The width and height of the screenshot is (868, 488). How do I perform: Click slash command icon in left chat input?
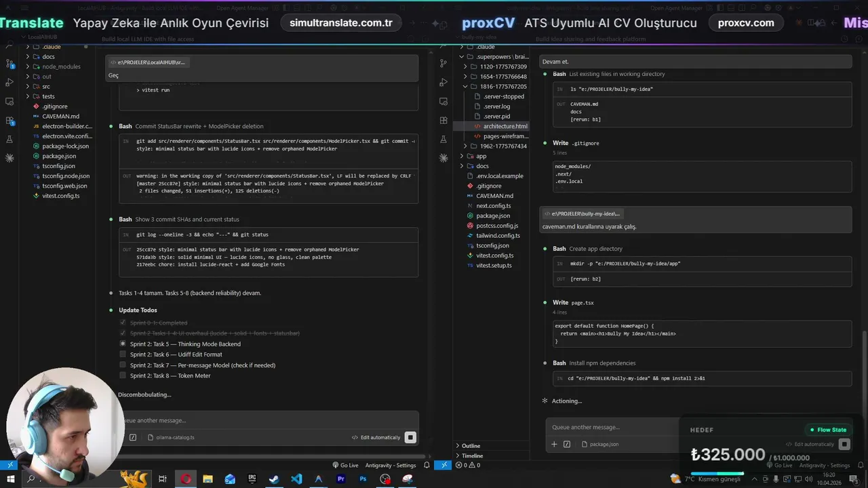click(133, 437)
